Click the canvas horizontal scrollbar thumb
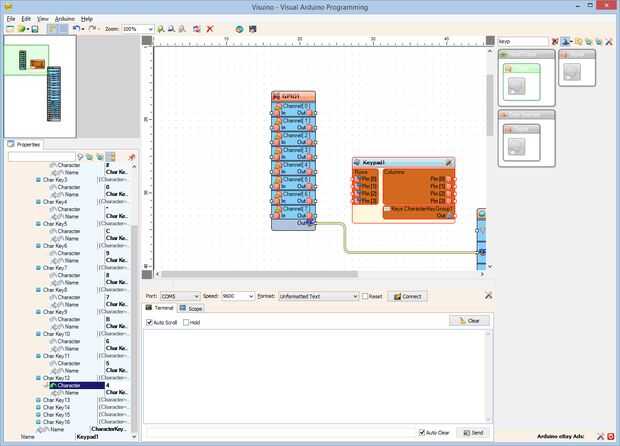620x446 pixels. pos(259,274)
